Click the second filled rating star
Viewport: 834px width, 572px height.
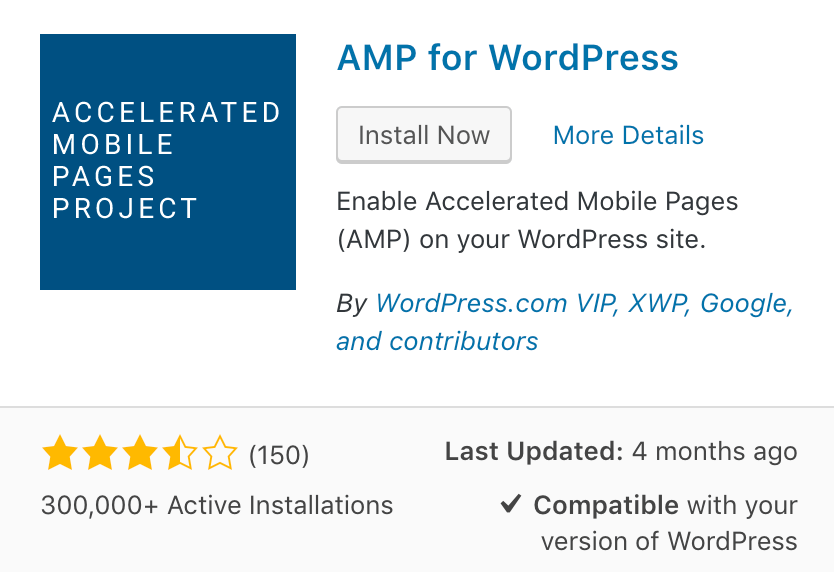tap(100, 453)
